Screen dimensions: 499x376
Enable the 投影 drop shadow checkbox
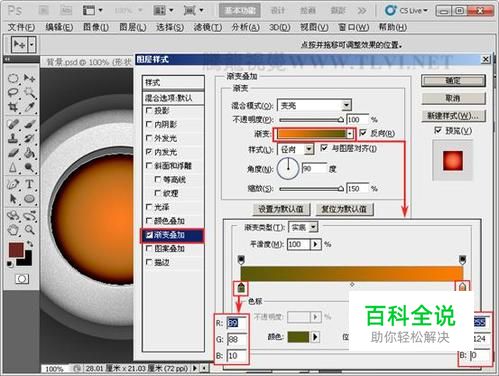[x=149, y=110]
